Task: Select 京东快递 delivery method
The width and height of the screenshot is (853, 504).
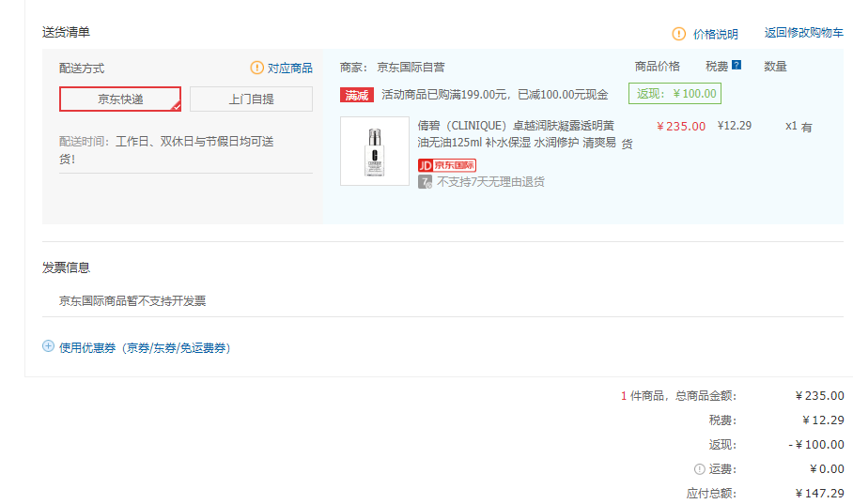Action: [x=120, y=99]
